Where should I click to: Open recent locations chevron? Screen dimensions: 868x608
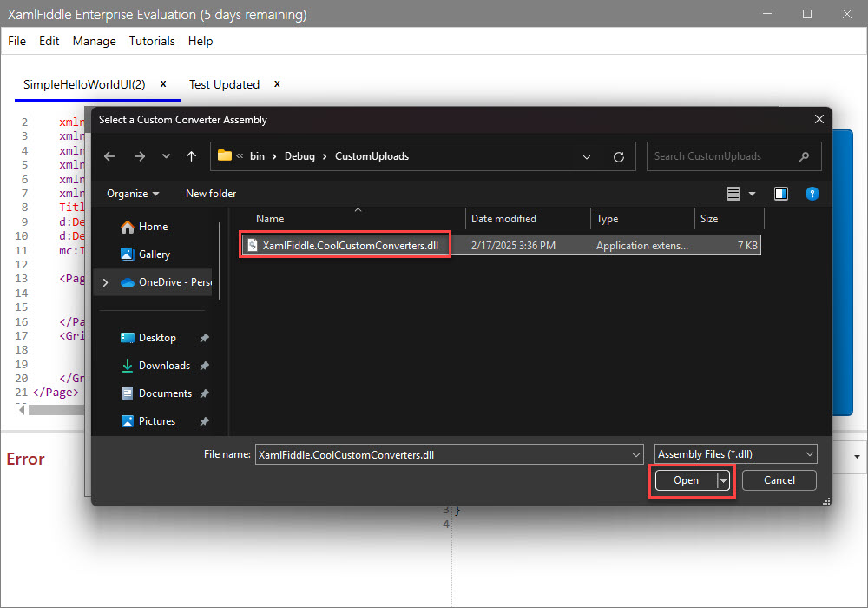(x=166, y=156)
